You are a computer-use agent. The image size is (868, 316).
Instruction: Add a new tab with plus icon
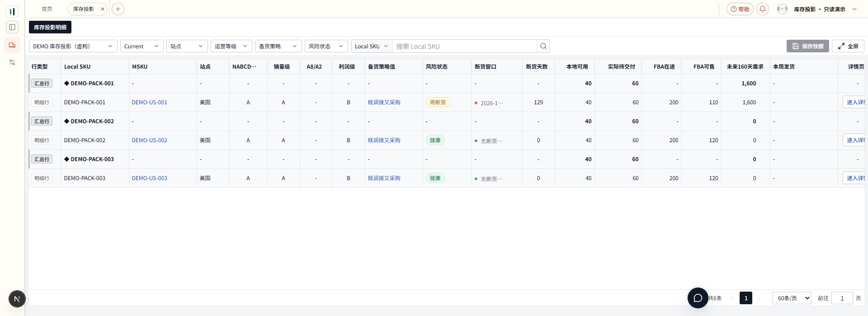coord(118,9)
